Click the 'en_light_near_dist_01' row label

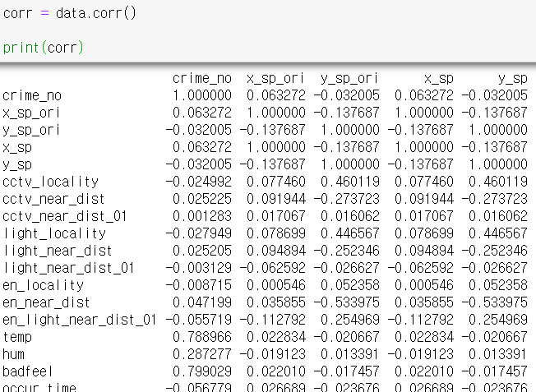pos(79,320)
